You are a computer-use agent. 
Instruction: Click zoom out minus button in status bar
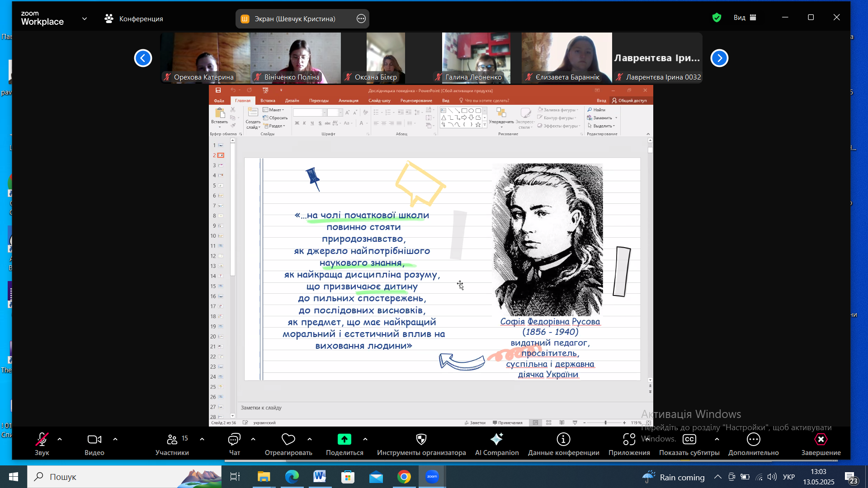(585, 423)
